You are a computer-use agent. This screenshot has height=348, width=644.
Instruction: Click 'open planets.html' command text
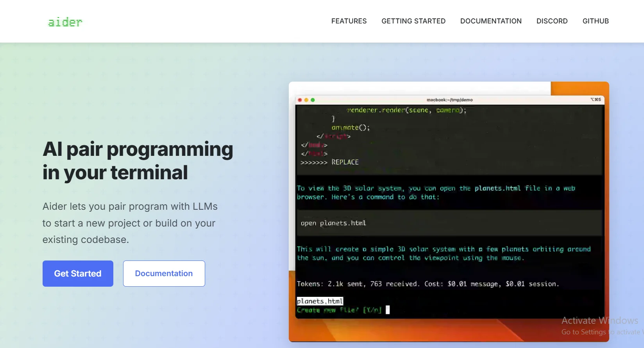pos(333,223)
